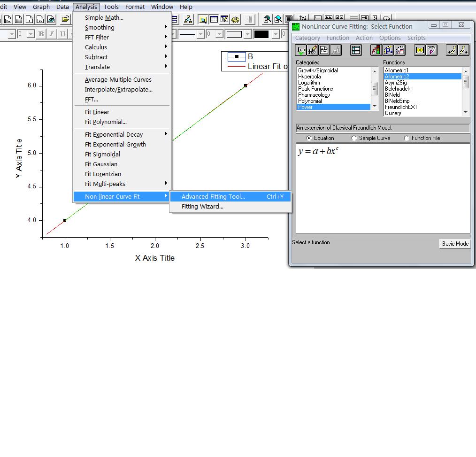Open the empty rectangle fill pattern dropdown
The width and height of the screenshot is (476, 457).
point(247,34)
